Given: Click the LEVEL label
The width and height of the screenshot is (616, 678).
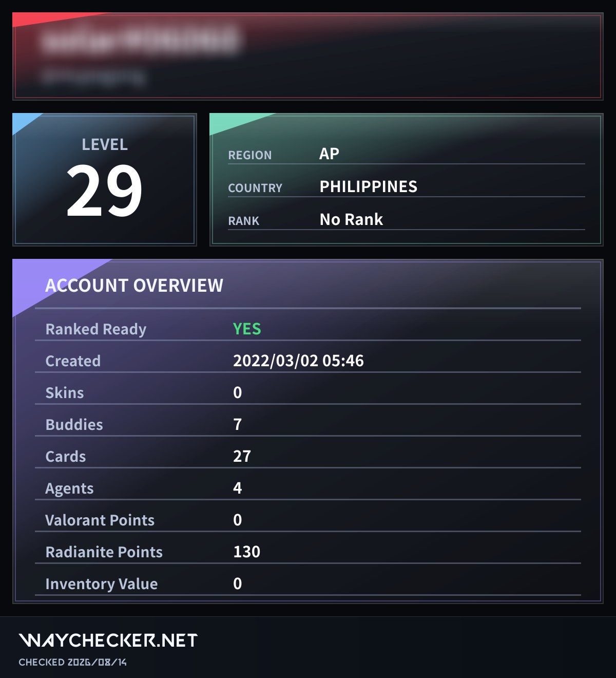Looking at the screenshot, I should [x=105, y=144].
